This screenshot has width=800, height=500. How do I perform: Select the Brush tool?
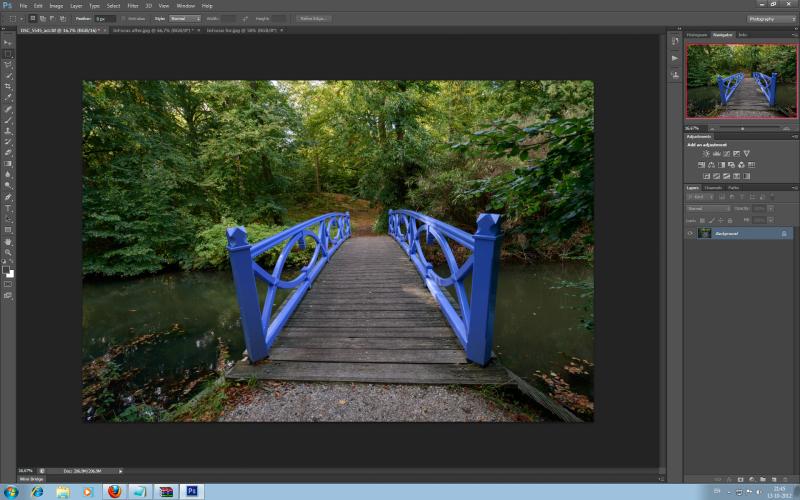coord(8,120)
